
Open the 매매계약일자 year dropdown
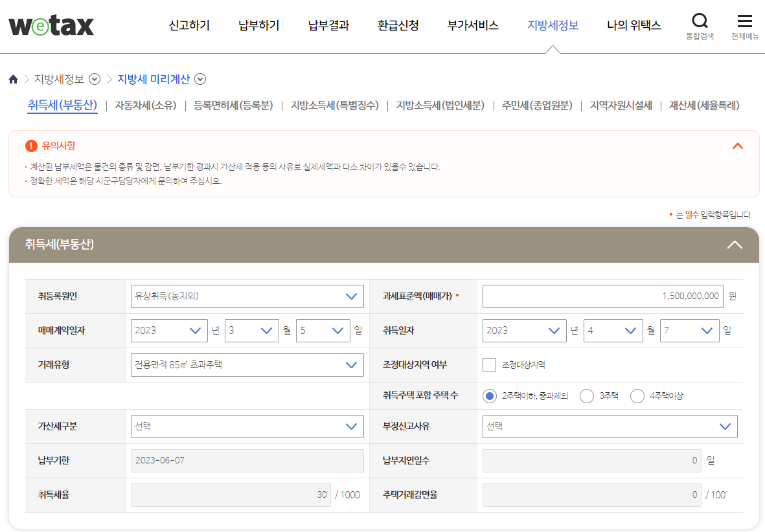point(169,331)
